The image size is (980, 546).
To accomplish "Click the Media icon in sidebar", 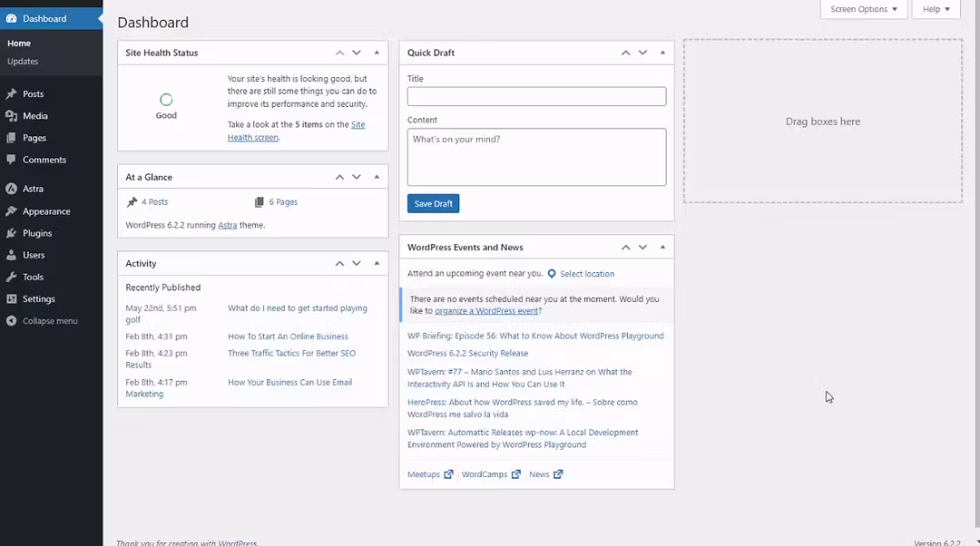I will [x=11, y=116].
